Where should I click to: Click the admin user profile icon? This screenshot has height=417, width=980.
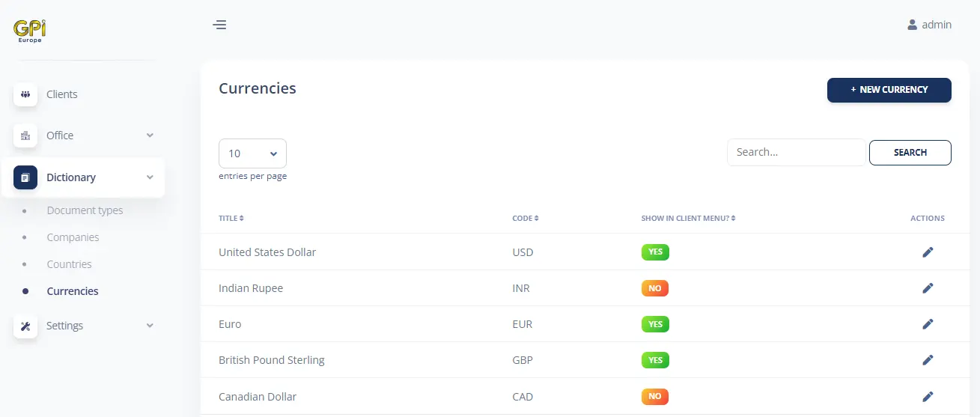point(912,25)
